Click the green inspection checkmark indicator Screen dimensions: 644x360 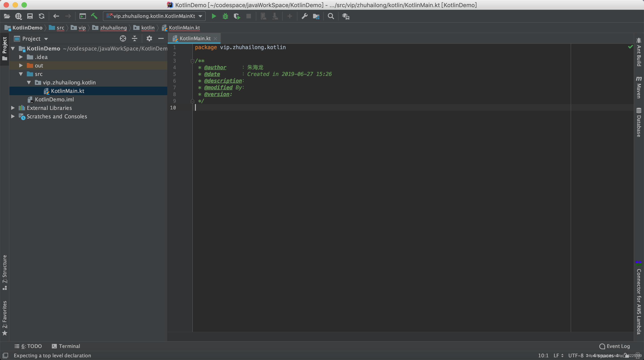point(630,47)
